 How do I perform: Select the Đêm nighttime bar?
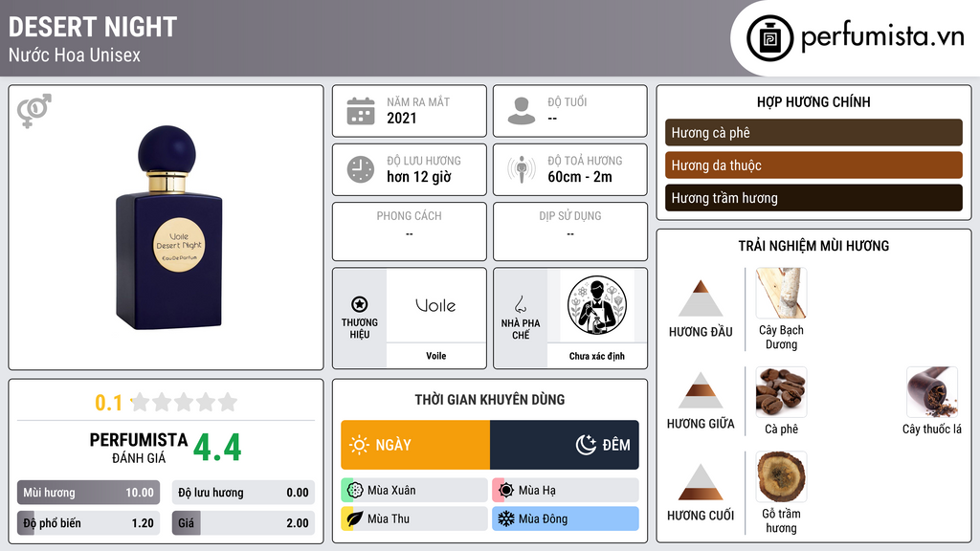point(565,445)
